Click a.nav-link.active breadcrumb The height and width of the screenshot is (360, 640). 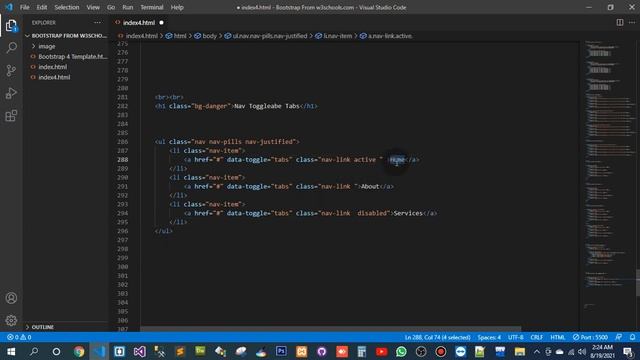390,36
